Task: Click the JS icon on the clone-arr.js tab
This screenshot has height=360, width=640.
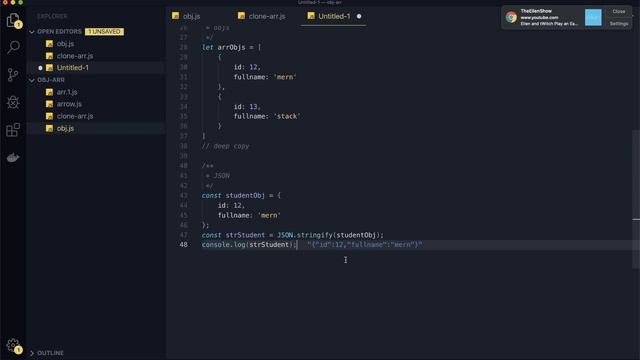Action: tap(241, 16)
